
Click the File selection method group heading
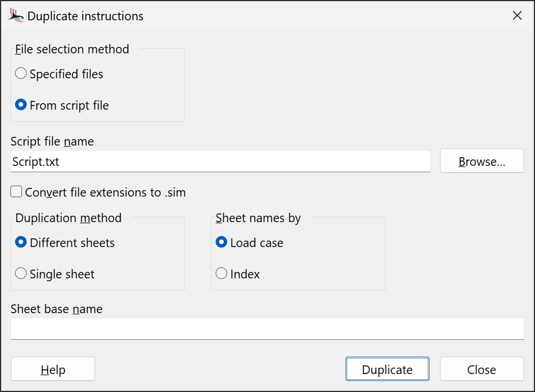pyautogui.click(x=72, y=49)
